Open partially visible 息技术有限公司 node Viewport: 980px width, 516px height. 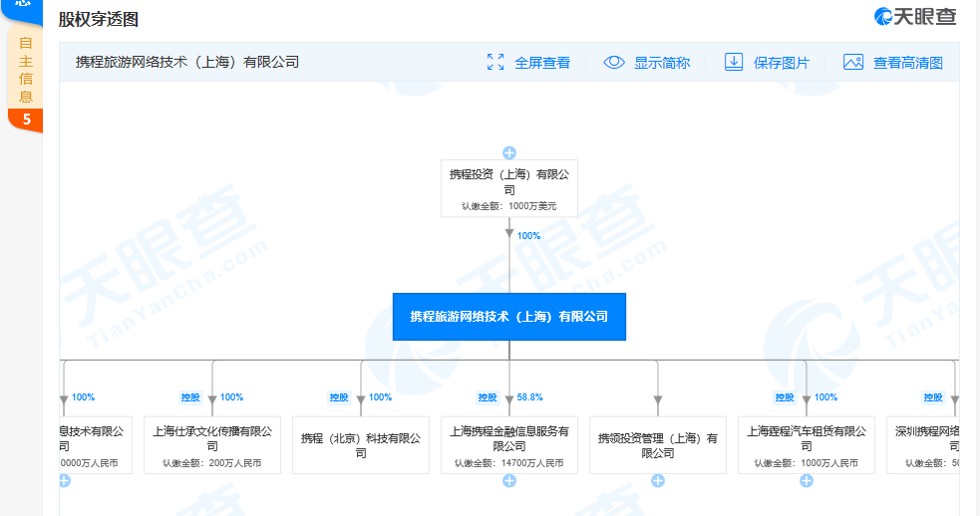(x=96, y=445)
